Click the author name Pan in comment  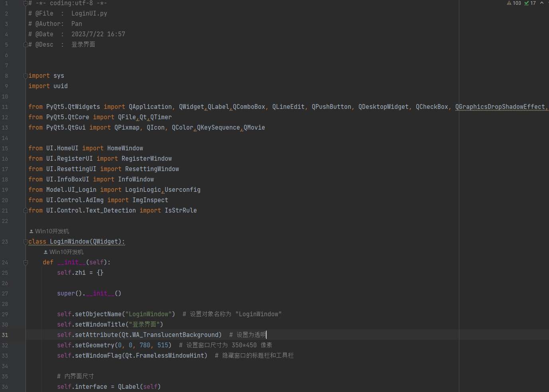pos(77,24)
